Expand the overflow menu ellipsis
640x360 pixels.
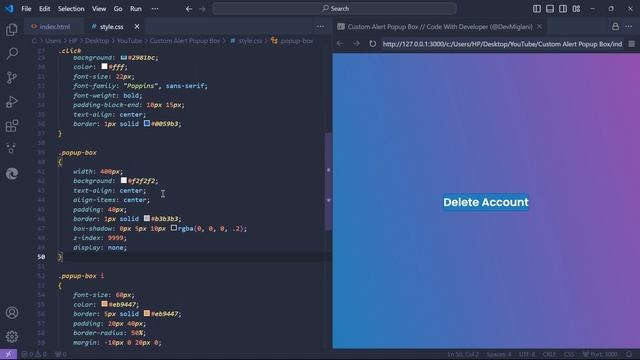pos(155,9)
